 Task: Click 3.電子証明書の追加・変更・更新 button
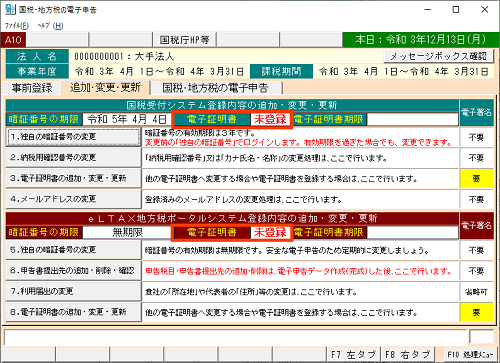pos(73,178)
